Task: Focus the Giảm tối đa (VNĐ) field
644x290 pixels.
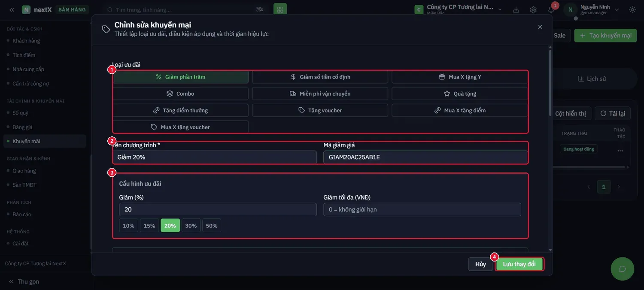Action: point(422,209)
